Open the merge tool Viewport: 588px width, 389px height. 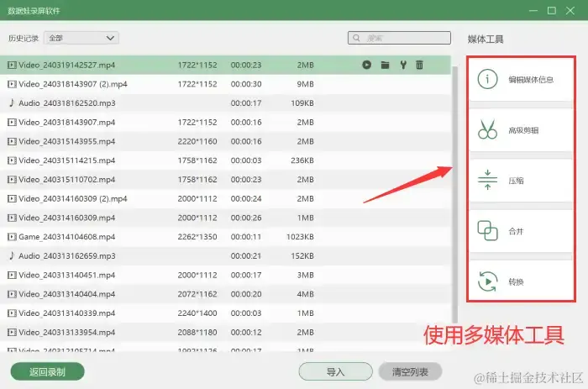pos(521,231)
